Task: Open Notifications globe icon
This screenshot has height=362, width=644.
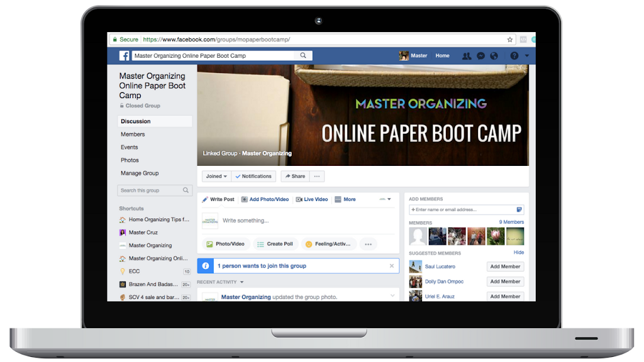Action: click(x=494, y=56)
